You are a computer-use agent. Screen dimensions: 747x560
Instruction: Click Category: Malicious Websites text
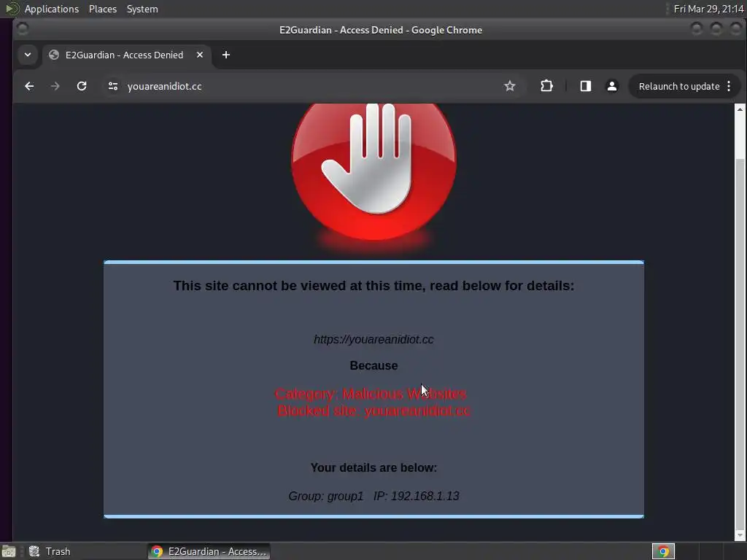[371, 394]
